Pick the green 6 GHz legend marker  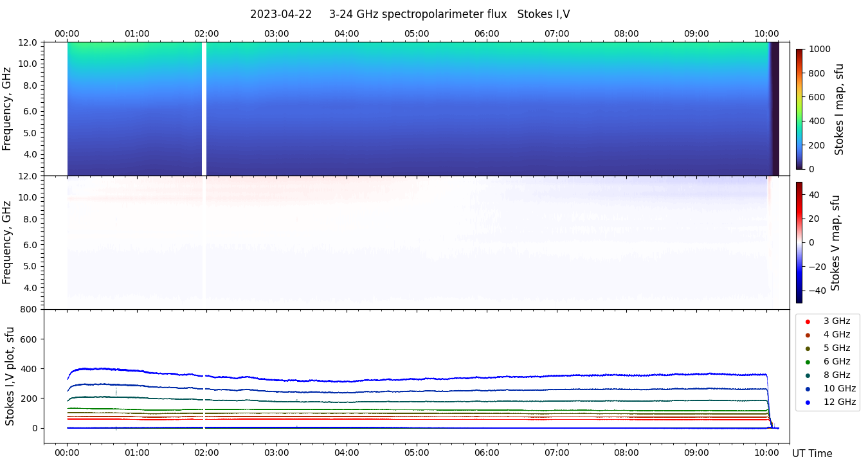click(x=808, y=362)
